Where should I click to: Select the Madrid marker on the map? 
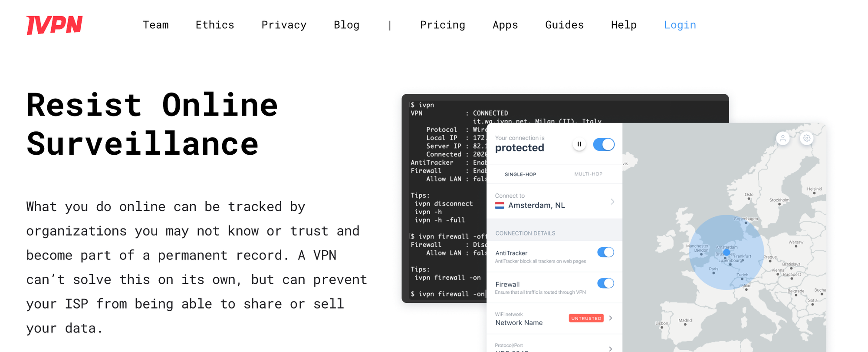point(685,324)
